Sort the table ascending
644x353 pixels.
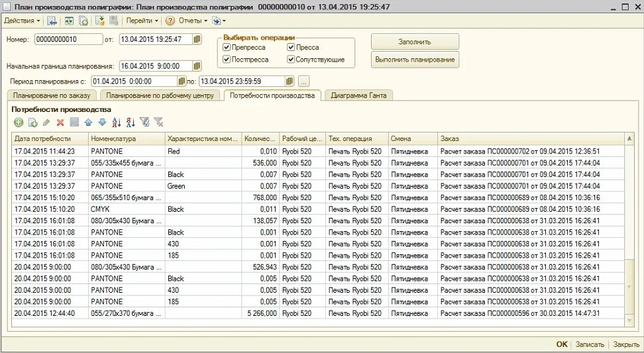[x=117, y=122]
